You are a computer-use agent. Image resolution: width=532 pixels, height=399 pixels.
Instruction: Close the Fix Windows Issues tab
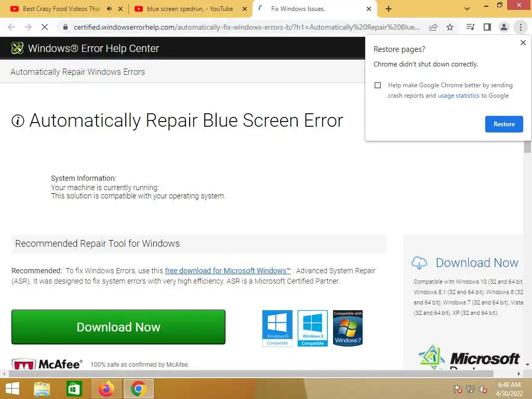click(369, 9)
